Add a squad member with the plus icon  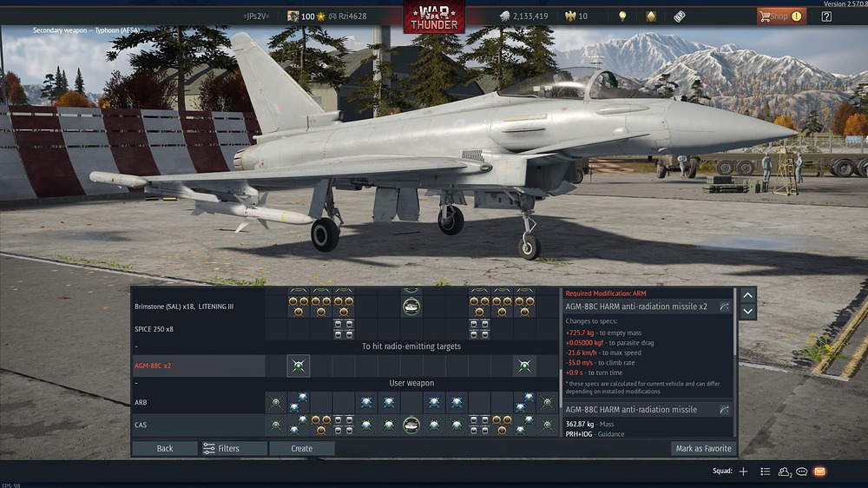click(x=744, y=472)
